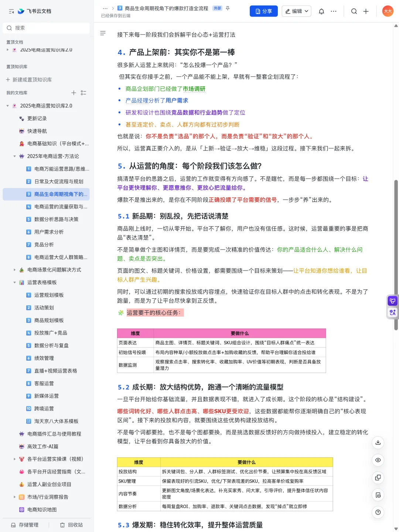Image resolution: width=399 pixels, height=532 pixels.
Task: Click the 页面表达 table cell
Action: [135, 343]
